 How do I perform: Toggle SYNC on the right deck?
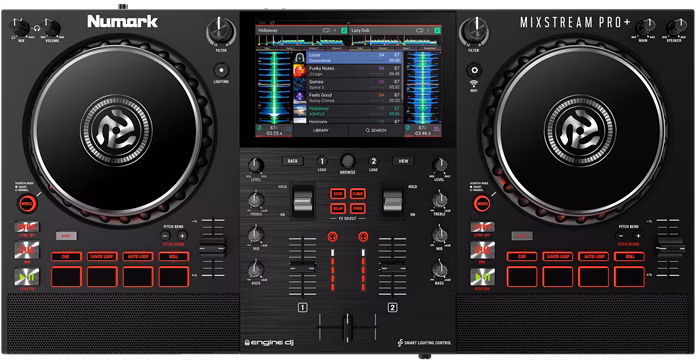[x=483, y=227]
